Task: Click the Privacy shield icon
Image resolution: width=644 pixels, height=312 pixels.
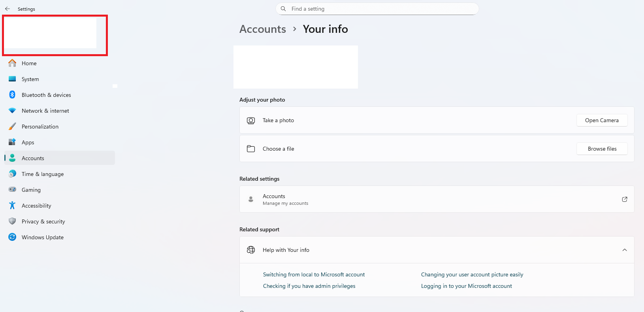Action: 12,221
